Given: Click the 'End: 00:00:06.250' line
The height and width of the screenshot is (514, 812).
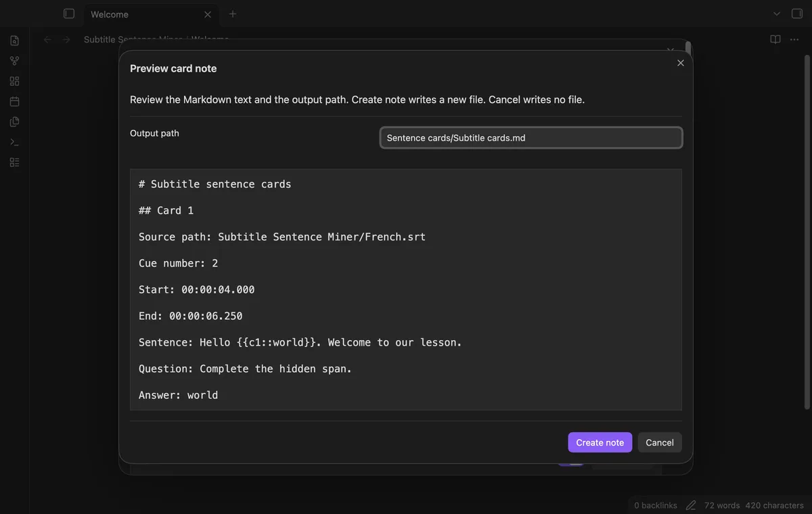Looking at the screenshot, I should coord(191,316).
